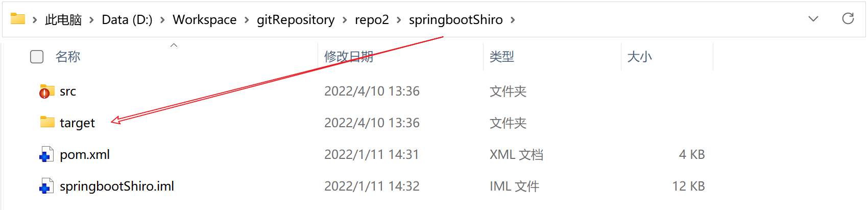Select the springbootShiro.iml file name
The height and width of the screenshot is (210, 868).
click(117, 186)
